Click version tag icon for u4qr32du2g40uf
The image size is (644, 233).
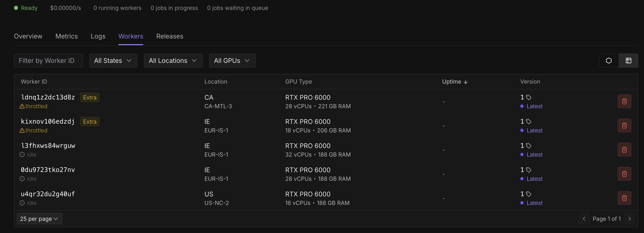coord(528,194)
